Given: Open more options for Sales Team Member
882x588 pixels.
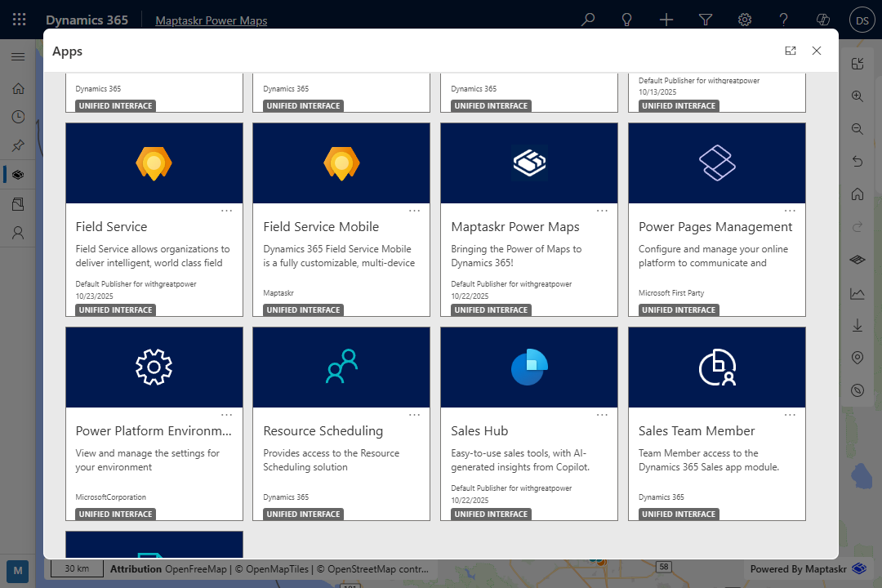Looking at the screenshot, I should pyautogui.click(x=790, y=415).
